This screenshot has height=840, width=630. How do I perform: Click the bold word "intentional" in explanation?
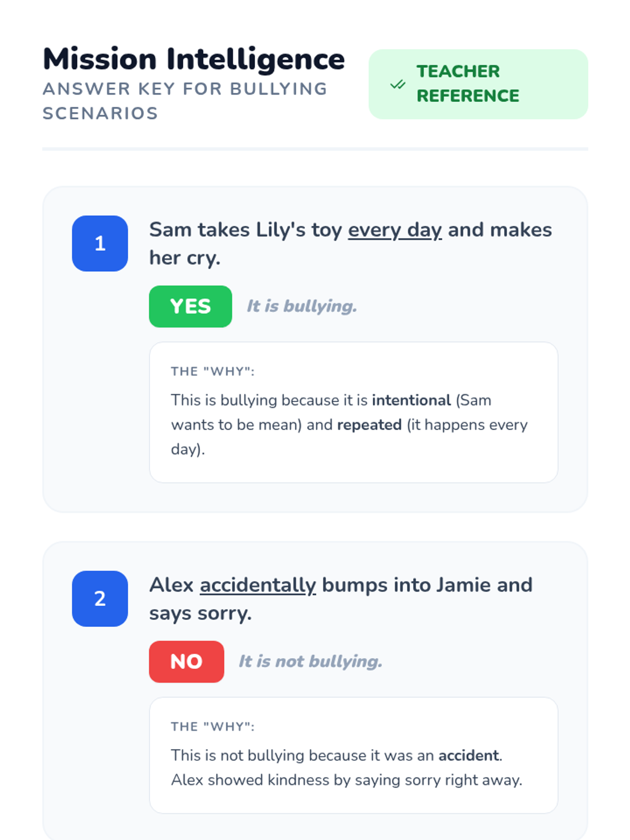411,400
